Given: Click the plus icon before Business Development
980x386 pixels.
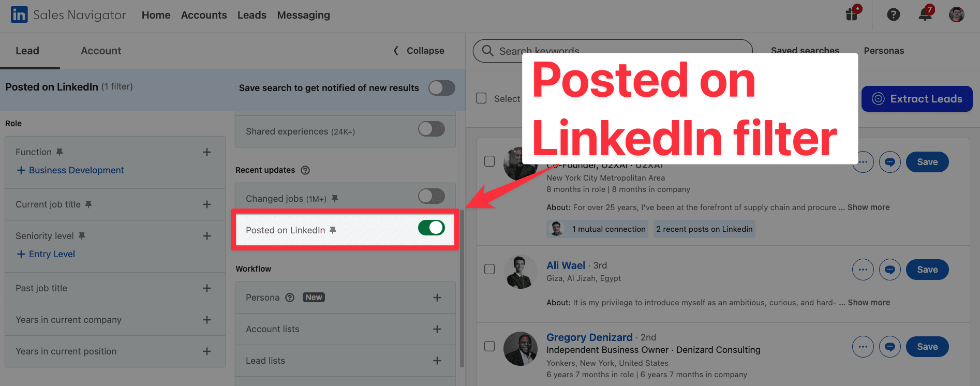Looking at the screenshot, I should tap(21, 170).
